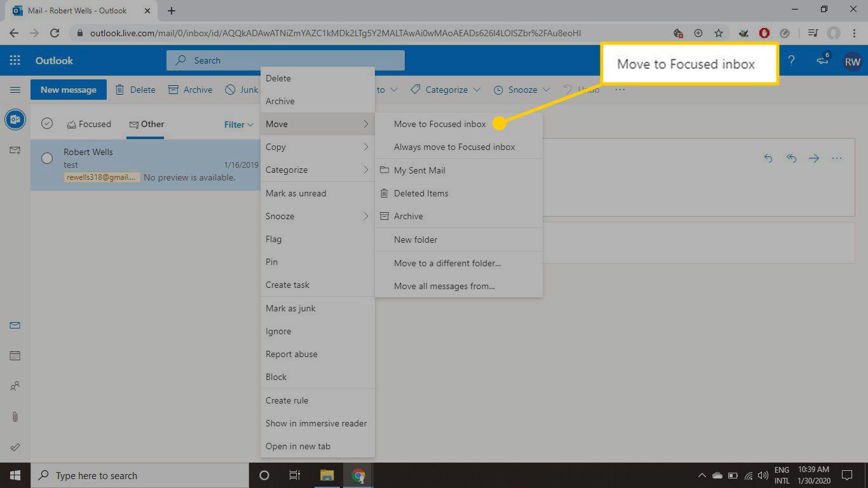The width and height of the screenshot is (868, 488).
Task: Bookmark this page with the star icon
Action: click(x=719, y=33)
